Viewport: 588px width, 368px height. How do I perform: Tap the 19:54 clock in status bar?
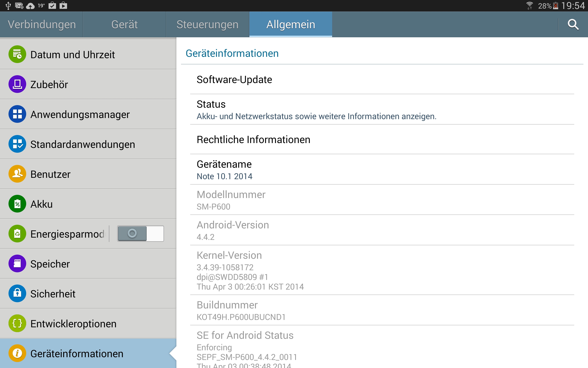pyautogui.click(x=573, y=6)
